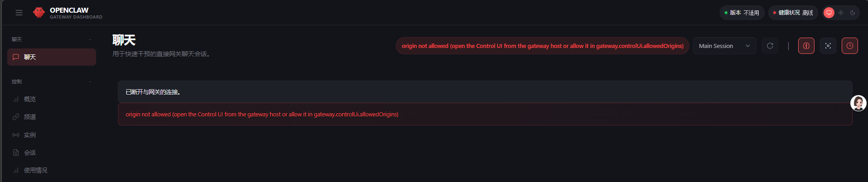Image resolution: width=868 pixels, height=182 pixels.
Task: Click the hamburger menu icon
Action: pos(19,13)
